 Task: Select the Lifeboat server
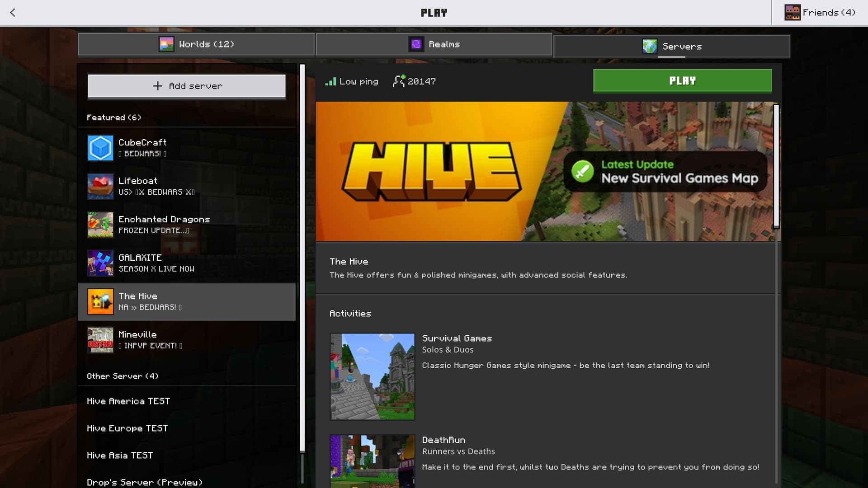(x=187, y=186)
